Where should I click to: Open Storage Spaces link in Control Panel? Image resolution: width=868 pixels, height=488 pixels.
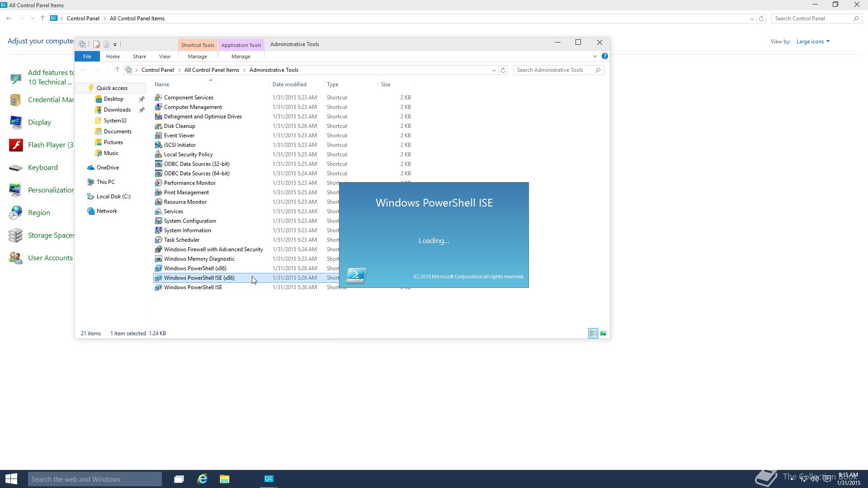tap(51, 235)
